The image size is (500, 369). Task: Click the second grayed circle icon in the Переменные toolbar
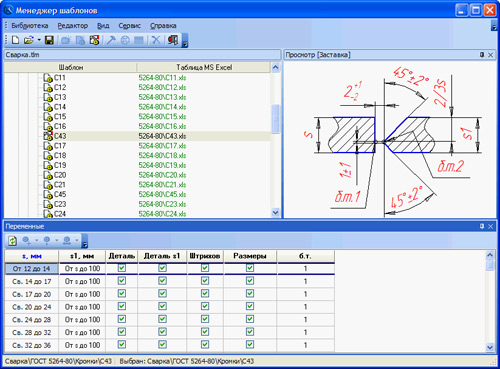click(x=47, y=240)
